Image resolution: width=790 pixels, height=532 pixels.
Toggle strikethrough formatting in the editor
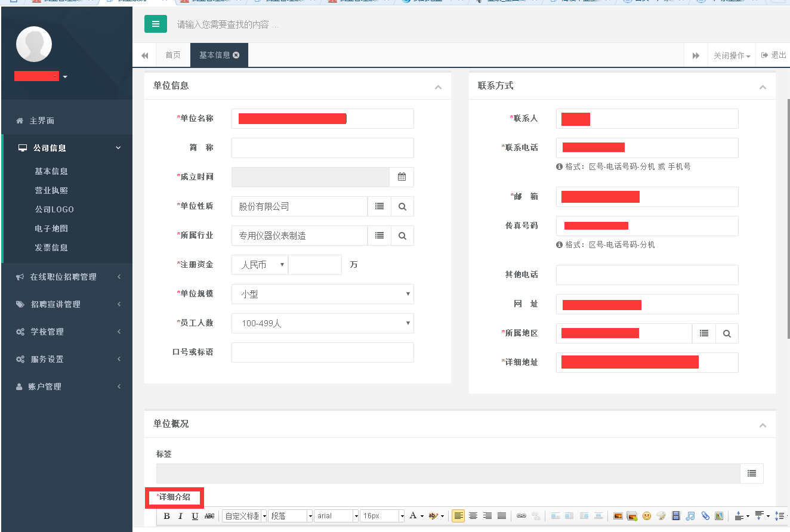click(x=209, y=516)
